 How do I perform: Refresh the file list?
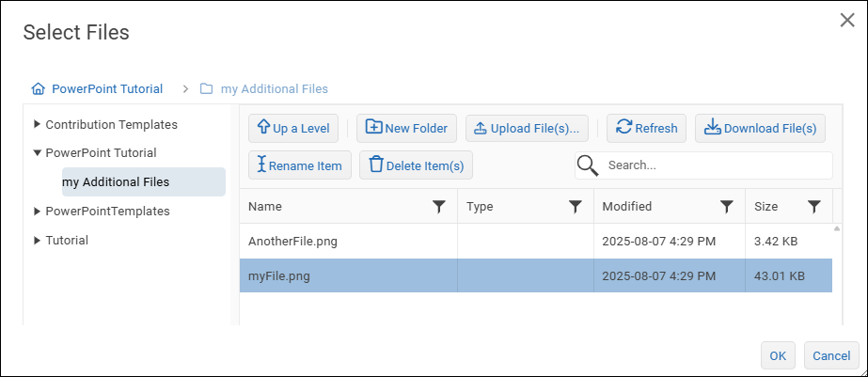(646, 128)
